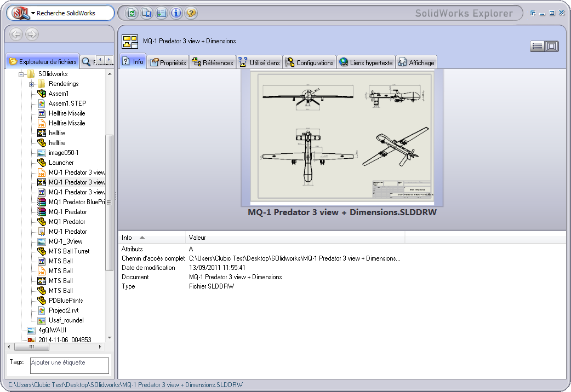Click the MQ-1 Predator drawing preview thumbnail
Image resolution: width=571 pixels, height=392 pixels.
[342, 138]
